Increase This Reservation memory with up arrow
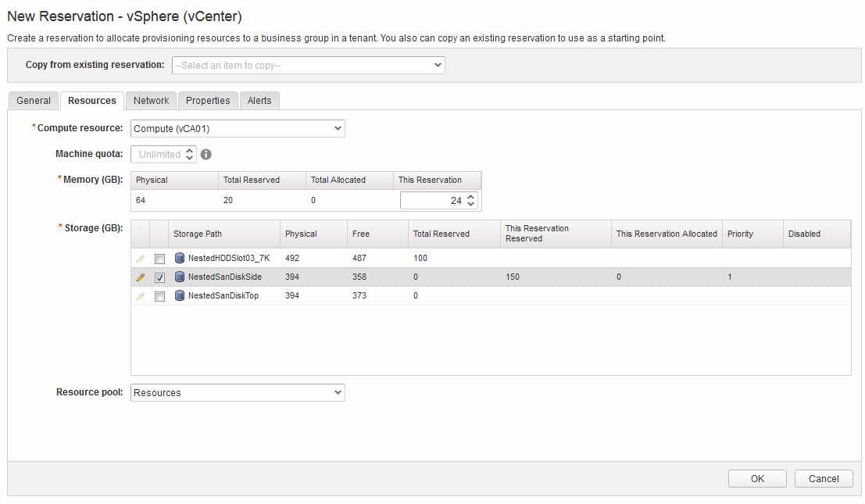The width and height of the screenshot is (865, 504). pyautogui.click(x=470, y=197)
